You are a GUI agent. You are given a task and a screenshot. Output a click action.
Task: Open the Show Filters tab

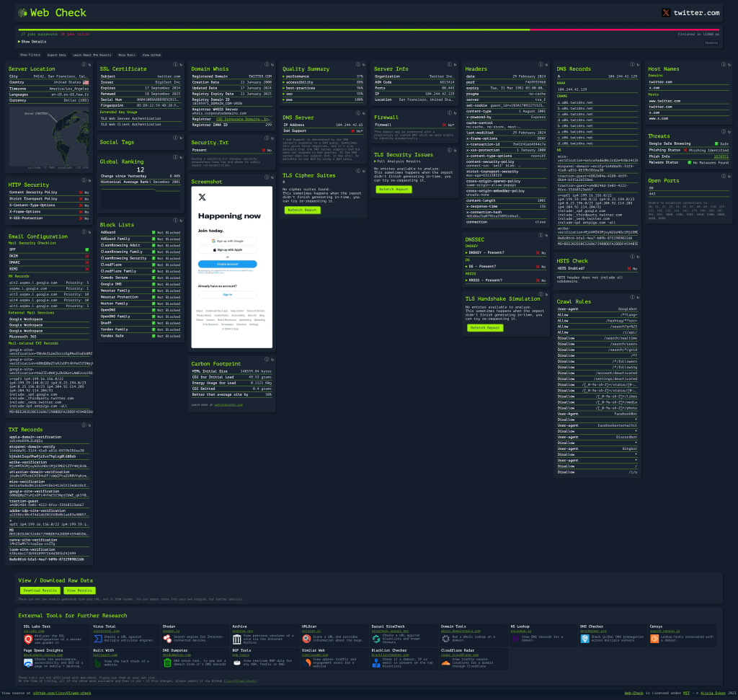(30, 55)
